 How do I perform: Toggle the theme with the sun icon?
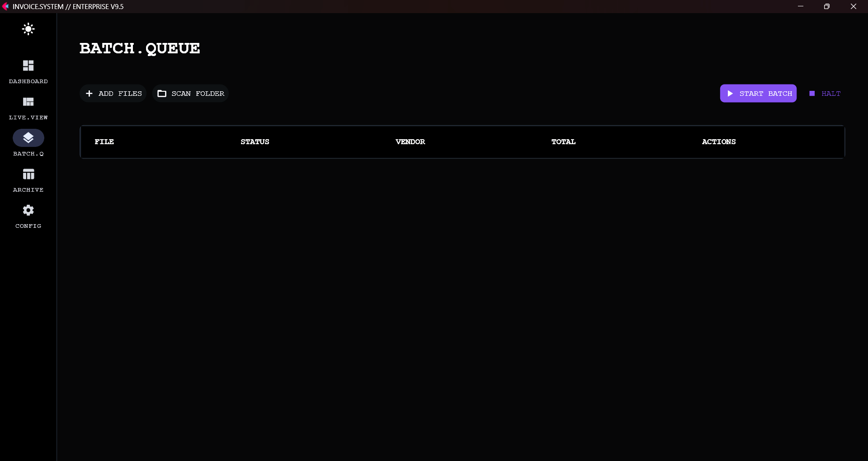28,29
